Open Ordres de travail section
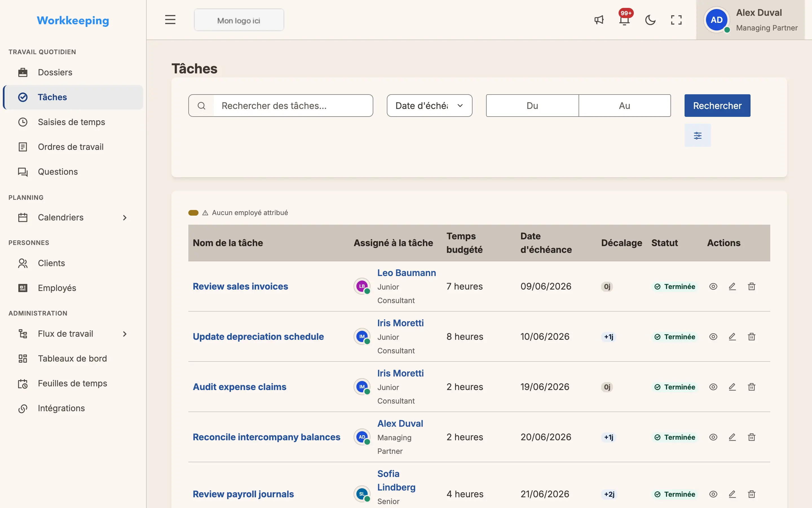This screenshot has height=508, width=812. pos(73,147)
